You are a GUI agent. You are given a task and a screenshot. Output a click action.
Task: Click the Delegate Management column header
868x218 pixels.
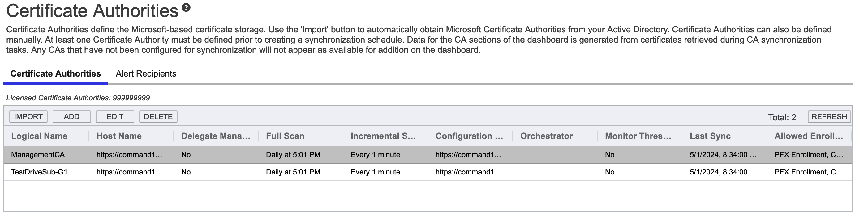pyautogui.click(x=216, y=136)
